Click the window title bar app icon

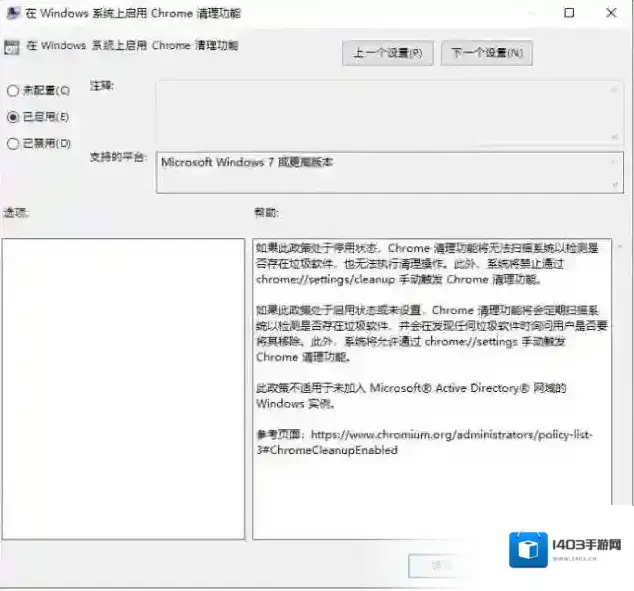point(13,13)
